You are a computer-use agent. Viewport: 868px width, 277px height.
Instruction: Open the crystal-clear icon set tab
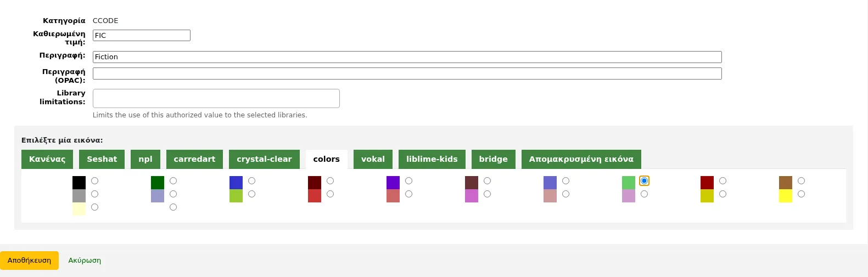[x=264, y=159]
